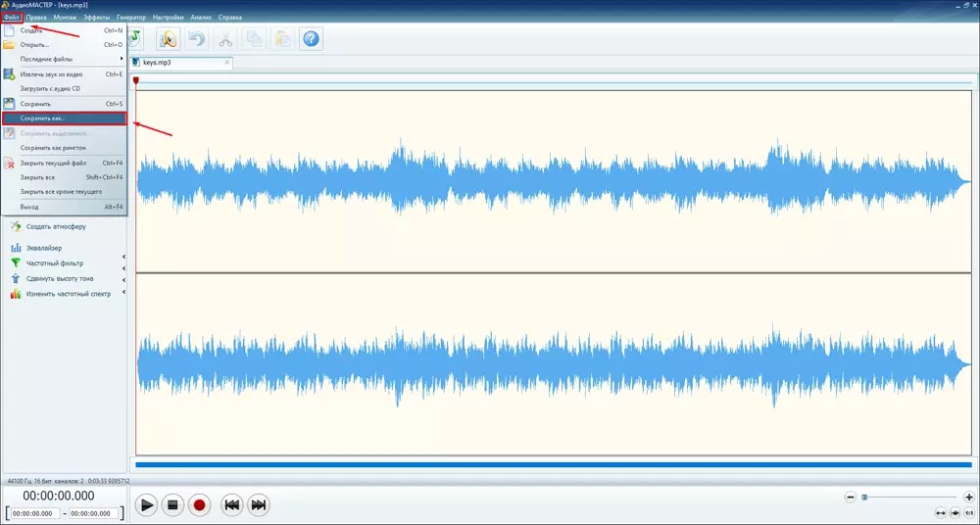Start playback with the Play button

[147, 505]
